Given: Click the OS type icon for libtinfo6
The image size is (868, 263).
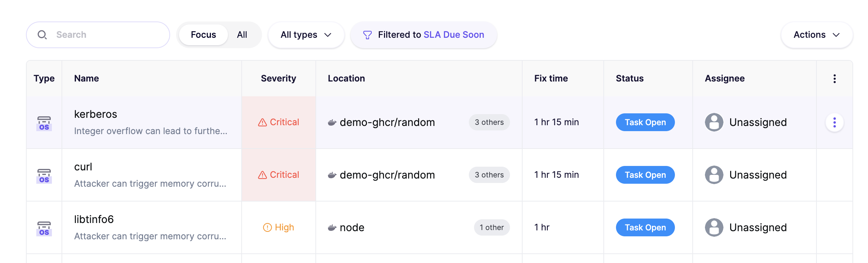Looking at the screenshot, I should coord(44,228).
